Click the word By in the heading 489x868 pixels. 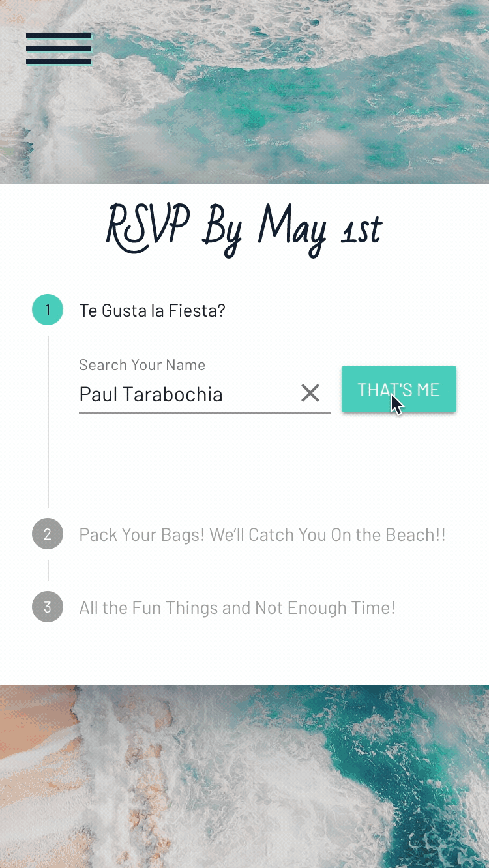(223, 231)
